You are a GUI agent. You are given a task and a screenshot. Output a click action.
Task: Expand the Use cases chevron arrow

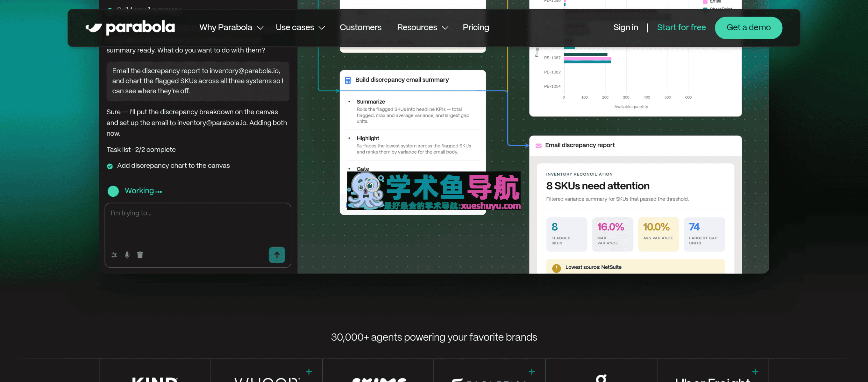(322, 28)
